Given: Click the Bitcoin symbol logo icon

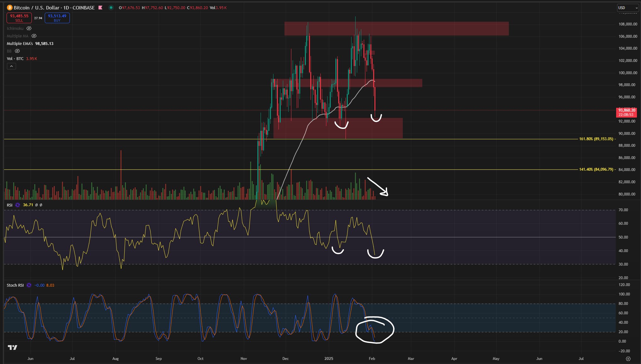Looking at the screenshot, I should tap(10, 8).
